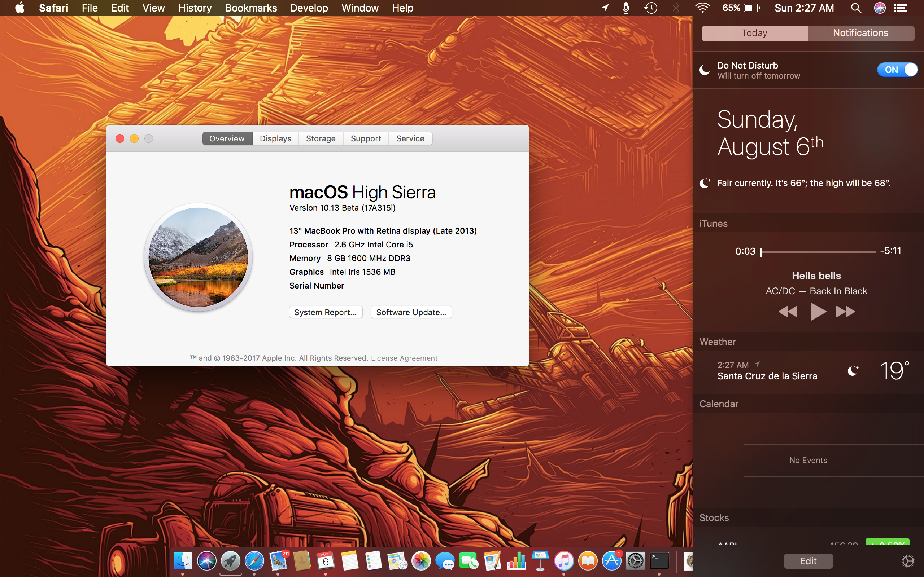Open Terminal icon in the Dock
Viewport: 924px width, 577px height.
point(659,560)
